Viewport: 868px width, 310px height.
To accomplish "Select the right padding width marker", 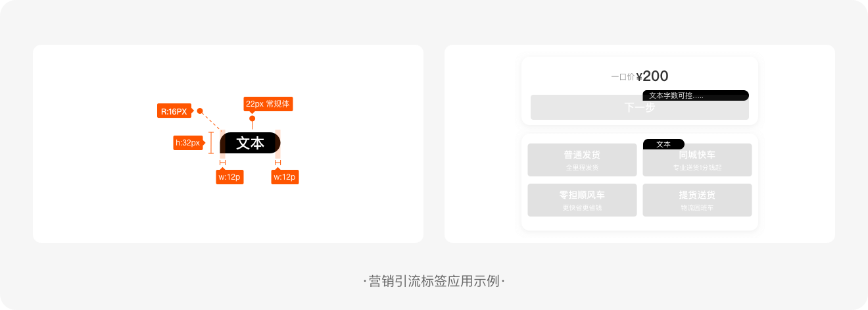I will (277, 162).
